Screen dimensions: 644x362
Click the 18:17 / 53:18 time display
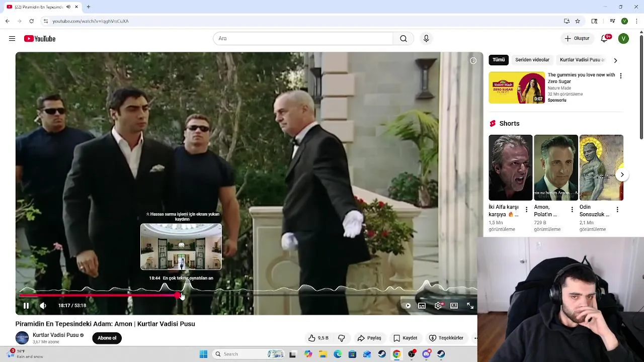(x=72, y=305)
